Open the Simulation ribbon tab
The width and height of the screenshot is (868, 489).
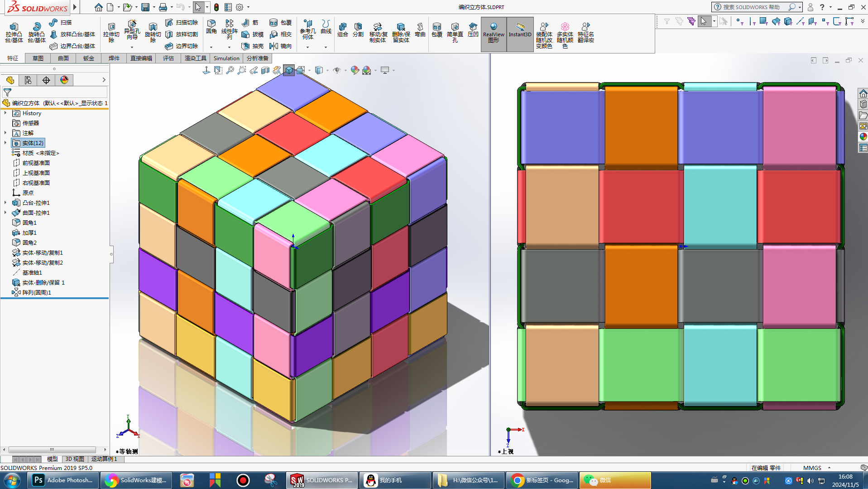pyautogui.click(x=226, y=58)
